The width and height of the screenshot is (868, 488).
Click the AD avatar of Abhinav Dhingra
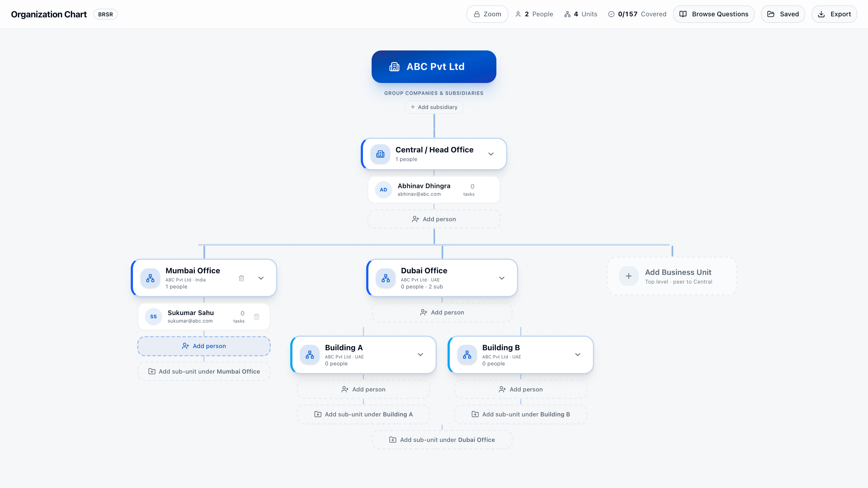pyautogui.click(x=383, y=190)
